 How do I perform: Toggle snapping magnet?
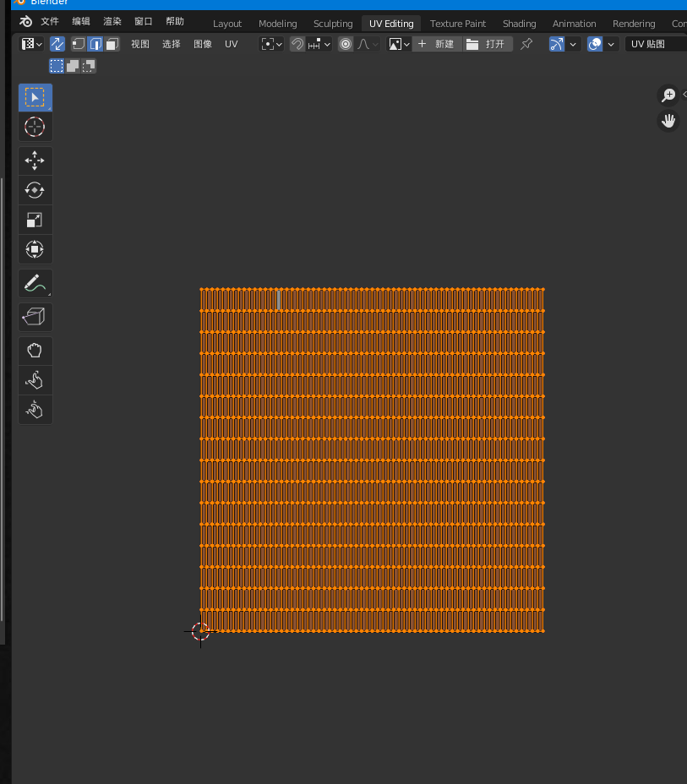click(x=297, y=44)
